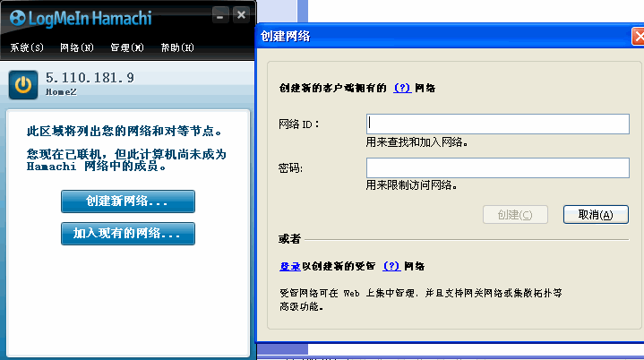Open the 网络(N) menu
This screenshot has height=360, width=644.
point(77,47)
